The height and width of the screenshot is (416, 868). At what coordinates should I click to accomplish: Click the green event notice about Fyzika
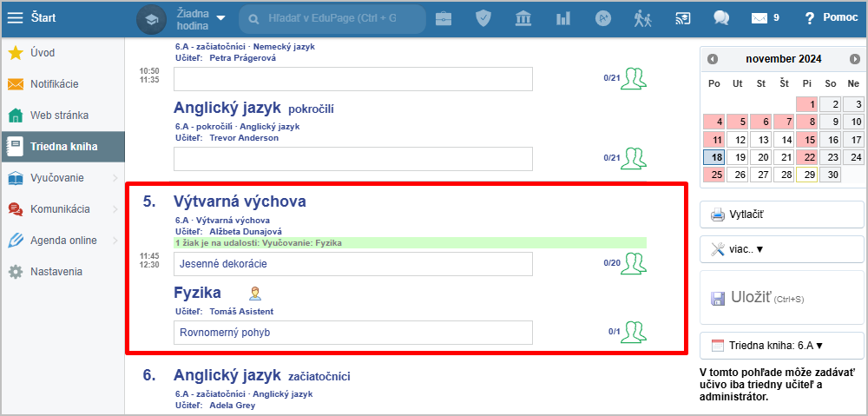click(411, 242)
